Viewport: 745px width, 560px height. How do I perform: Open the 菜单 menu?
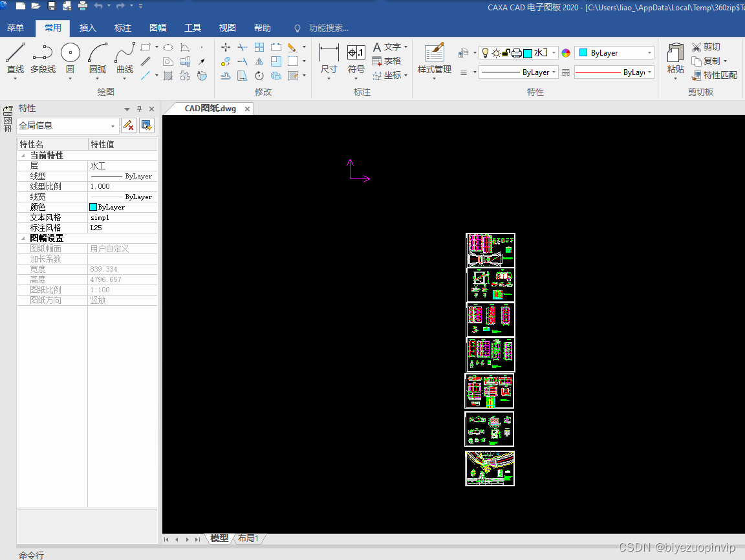16,28
